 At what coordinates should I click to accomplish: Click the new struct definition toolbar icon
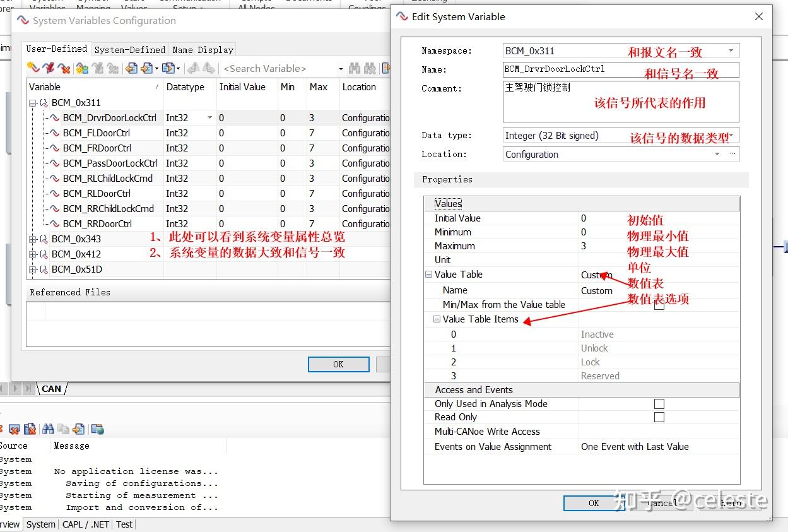[82, 68]
